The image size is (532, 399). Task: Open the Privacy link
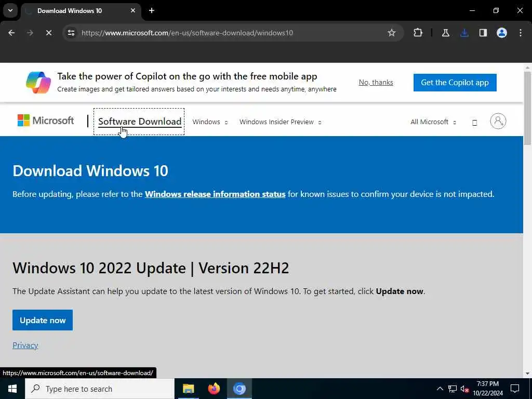click(25, 345)
